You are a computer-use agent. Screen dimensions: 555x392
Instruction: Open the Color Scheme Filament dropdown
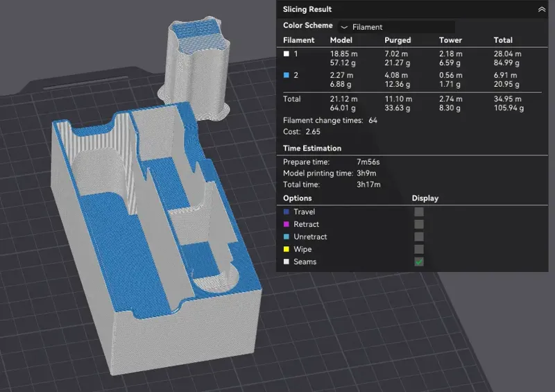396,27
